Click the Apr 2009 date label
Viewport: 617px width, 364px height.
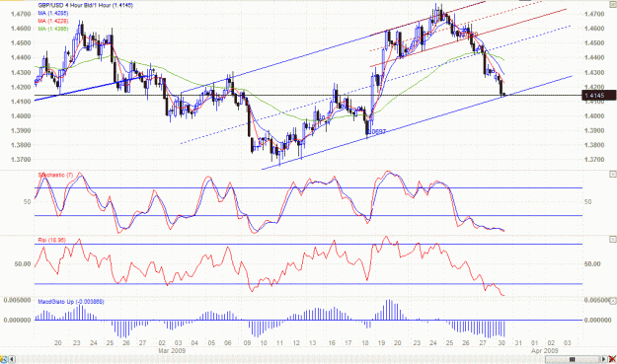[545, 350]
